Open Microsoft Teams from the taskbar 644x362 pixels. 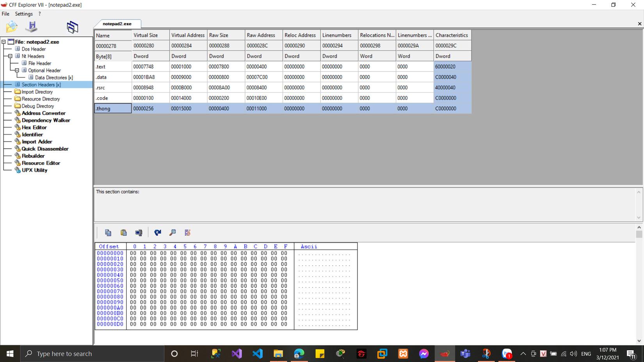(465, 354)
